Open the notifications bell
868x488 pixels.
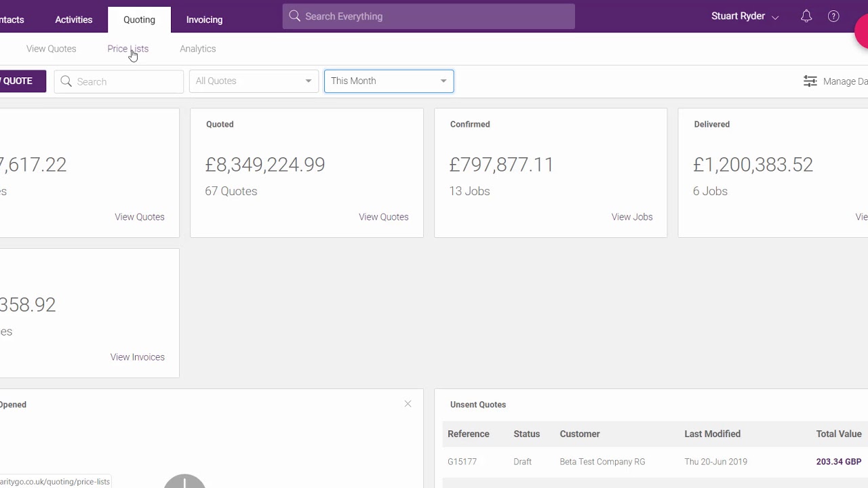point(806,16)
